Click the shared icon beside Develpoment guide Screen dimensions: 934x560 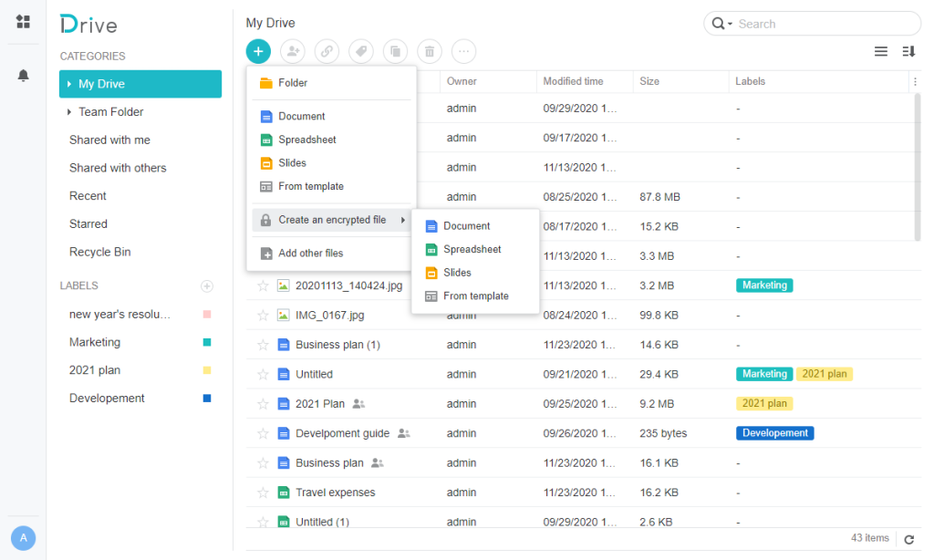[x=404, y=433]
